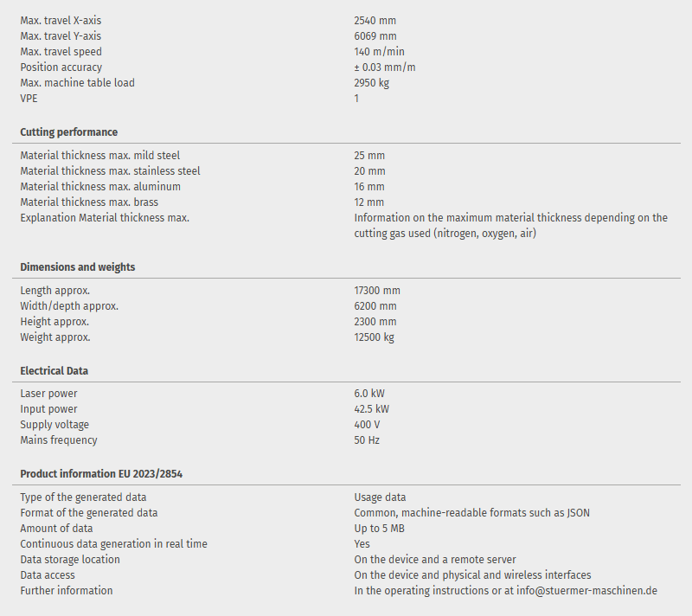
Task: Click the Max. machine table load label
Action: pyautogui.click(x=78, y=83)
